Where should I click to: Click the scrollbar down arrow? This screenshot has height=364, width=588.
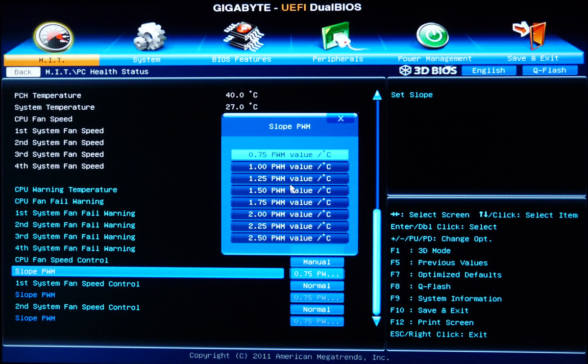(377, 321)
